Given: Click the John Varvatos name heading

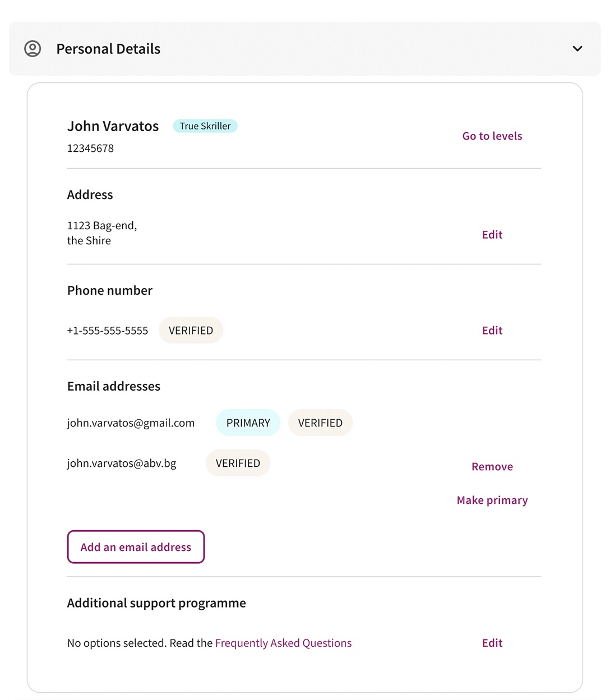Looking at the screenshot, I should 113,126.
